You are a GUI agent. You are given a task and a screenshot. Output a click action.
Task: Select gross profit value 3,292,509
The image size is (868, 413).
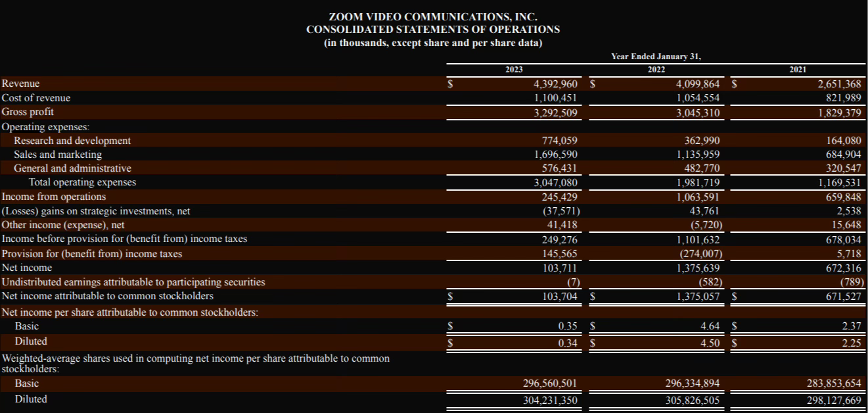pos(556,112)
